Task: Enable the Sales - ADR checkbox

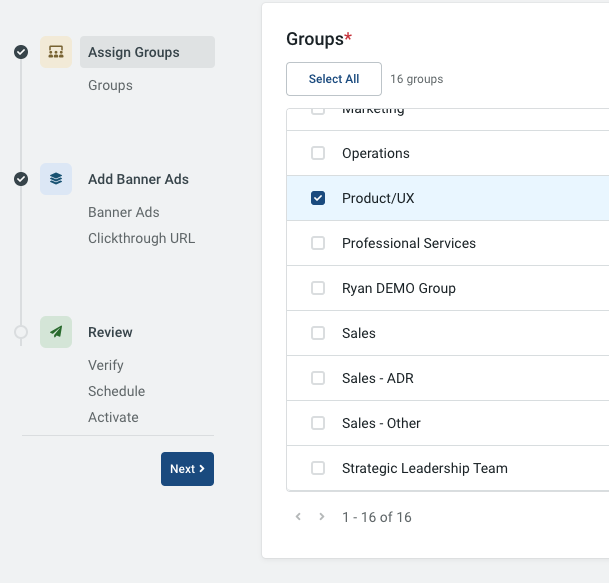Action: point(318,378)
